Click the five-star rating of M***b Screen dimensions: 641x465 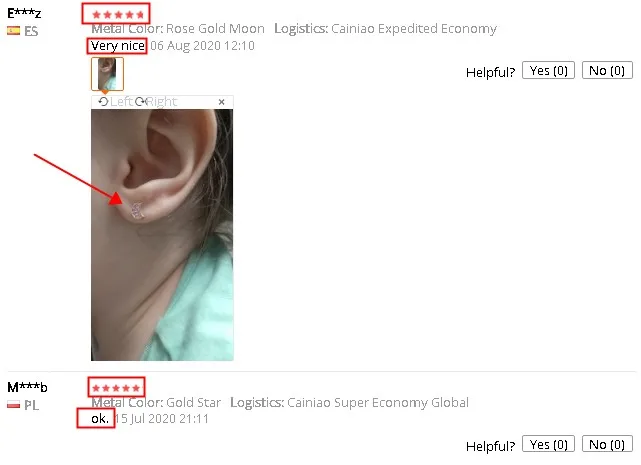pos(116,388)
